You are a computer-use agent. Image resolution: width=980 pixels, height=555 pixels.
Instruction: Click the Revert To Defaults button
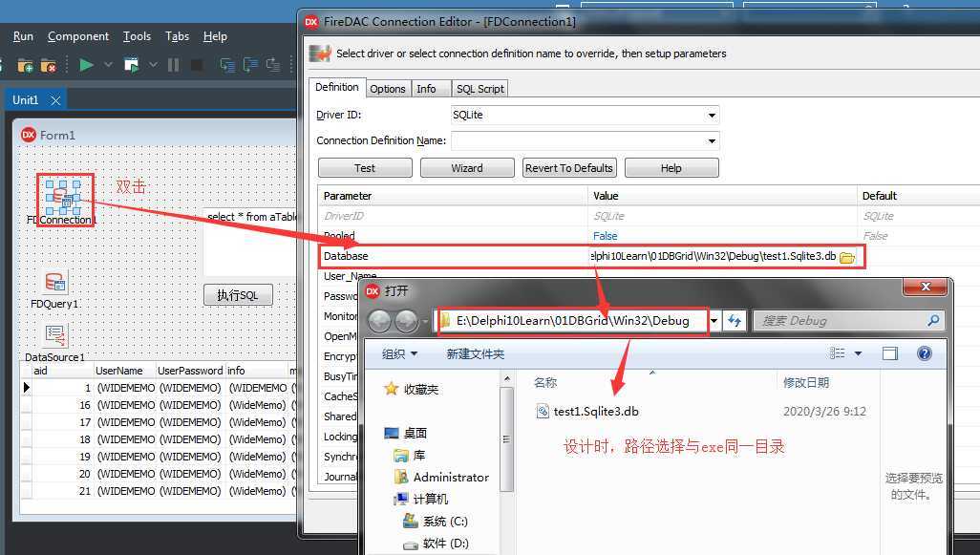[569, 168]
